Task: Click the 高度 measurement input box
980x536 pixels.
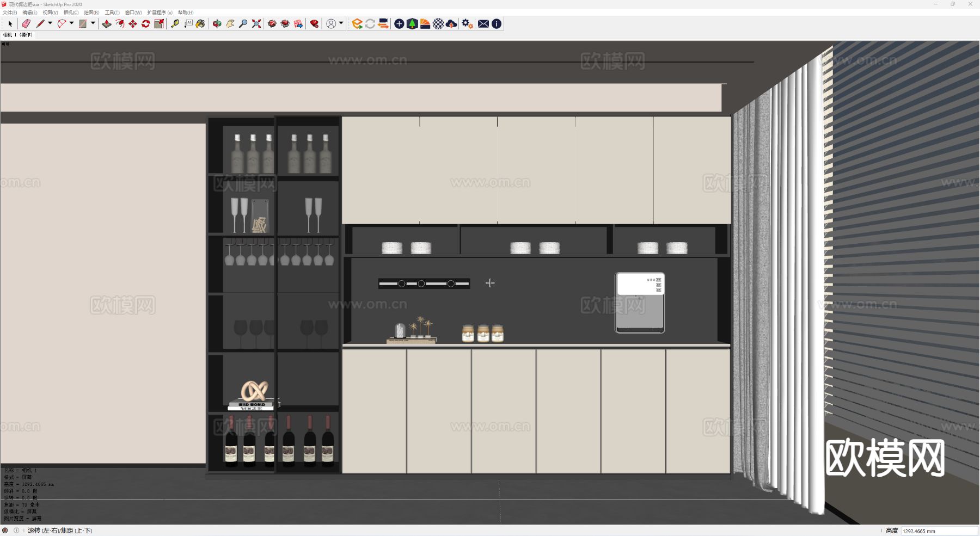Action: (939, 531)
